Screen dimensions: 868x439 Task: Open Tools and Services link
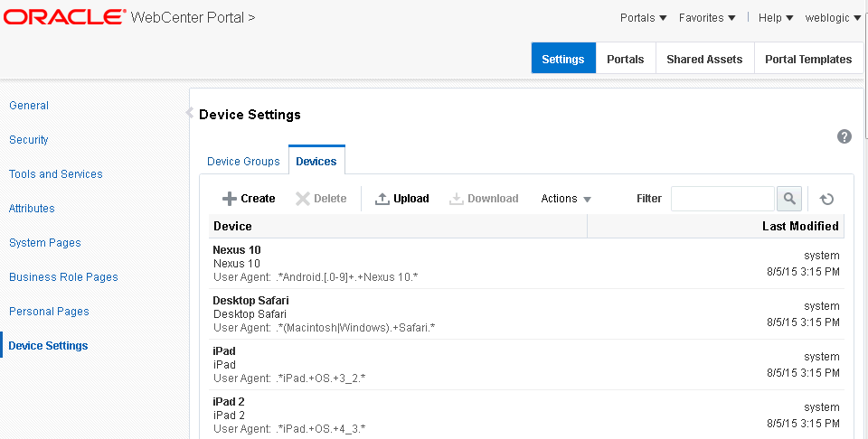[56, 174]
